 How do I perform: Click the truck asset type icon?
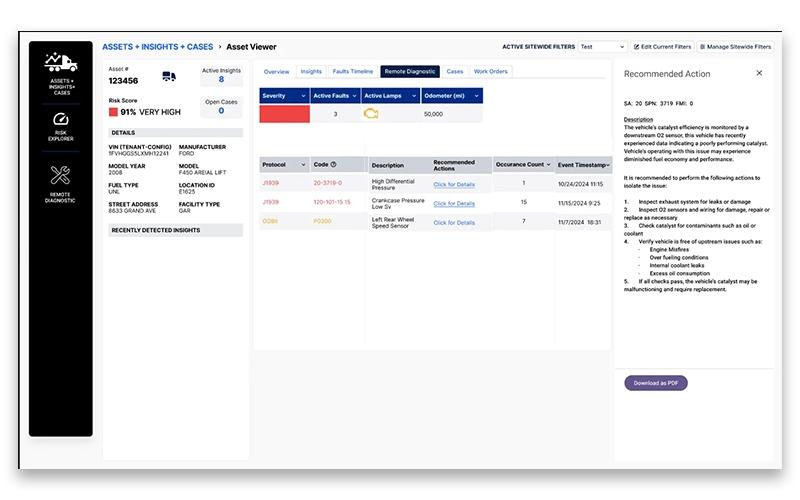pos(169,77)
